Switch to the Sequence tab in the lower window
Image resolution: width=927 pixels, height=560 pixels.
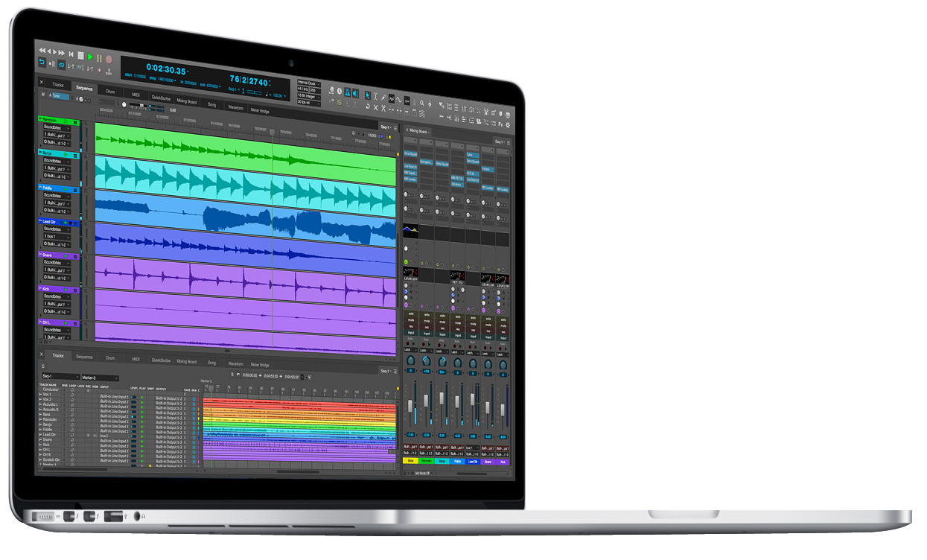pyautogui.click(x=84, y=357)
